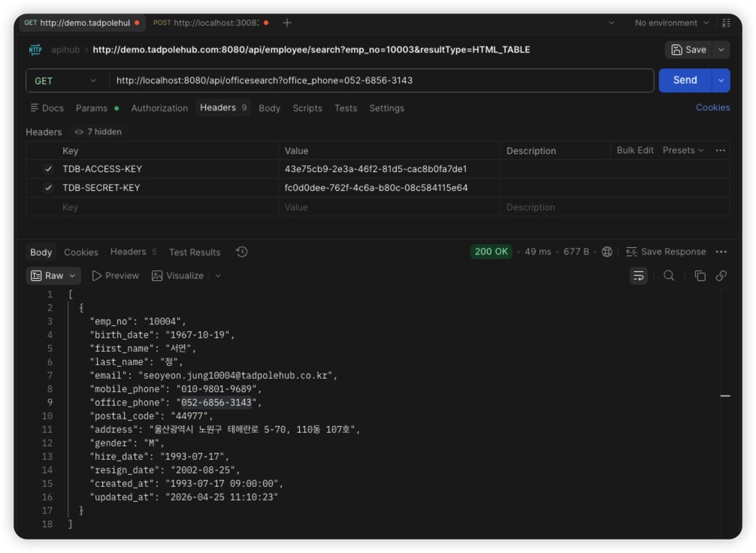756x553 pixels.
Task: Expand the Save options arrow
Action: tap(721, 50)
